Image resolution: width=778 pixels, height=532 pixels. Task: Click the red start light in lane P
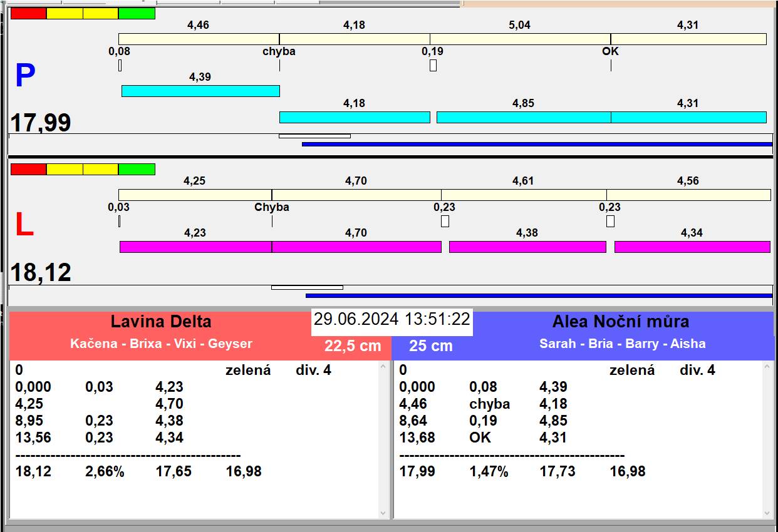tap(29, 13)
